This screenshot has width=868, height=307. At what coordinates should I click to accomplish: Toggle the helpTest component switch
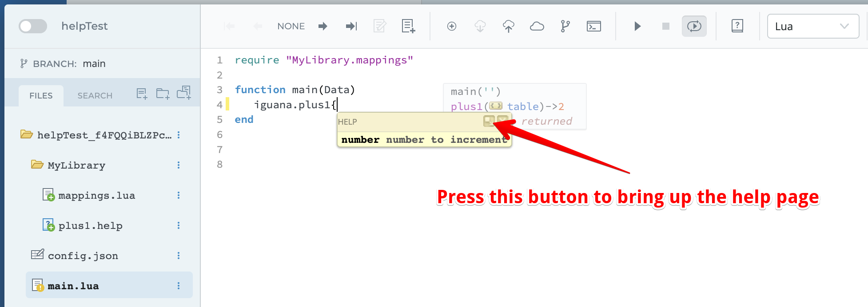[x=33, y=26]
